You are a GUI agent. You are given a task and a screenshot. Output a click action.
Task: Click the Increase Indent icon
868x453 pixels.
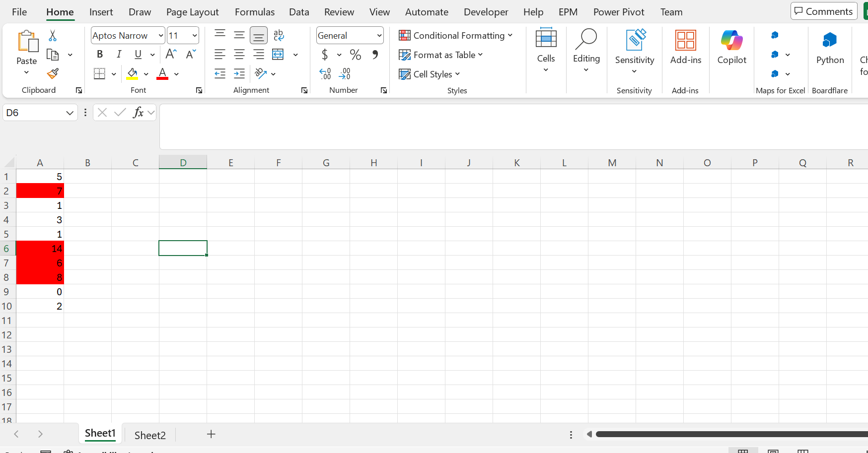(239, 74)
